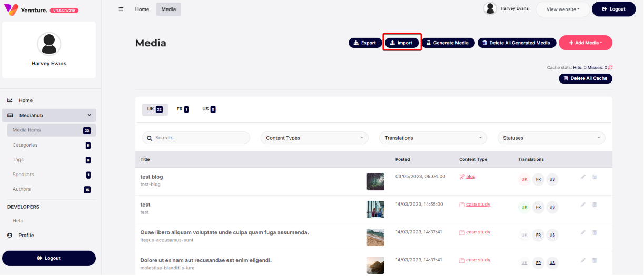Open Speakers in sidebar
The width and height of the screenshot is (644, 276).
click(51, 174)
